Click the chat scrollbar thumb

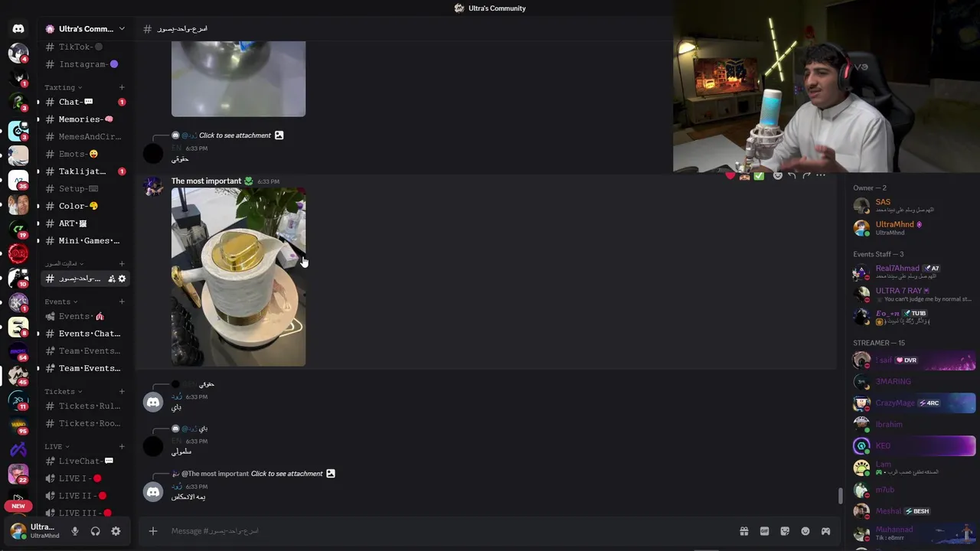coord(840,496)
